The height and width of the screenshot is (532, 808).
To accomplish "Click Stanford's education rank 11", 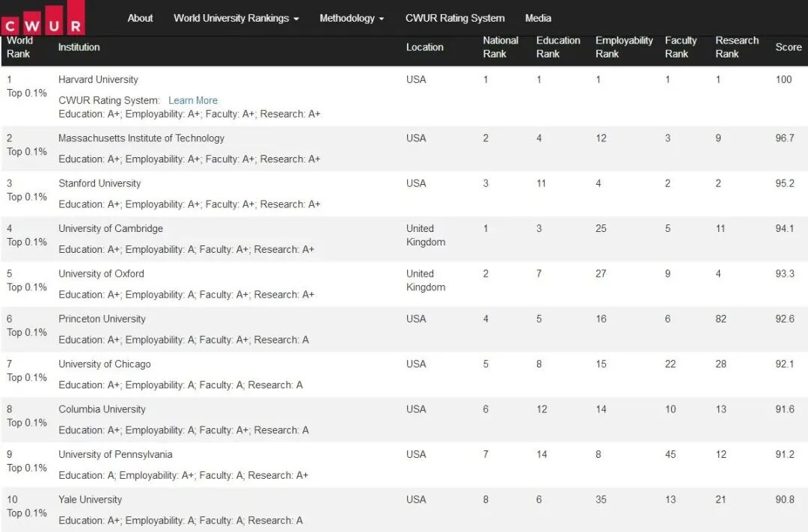I will coord(541,183).
